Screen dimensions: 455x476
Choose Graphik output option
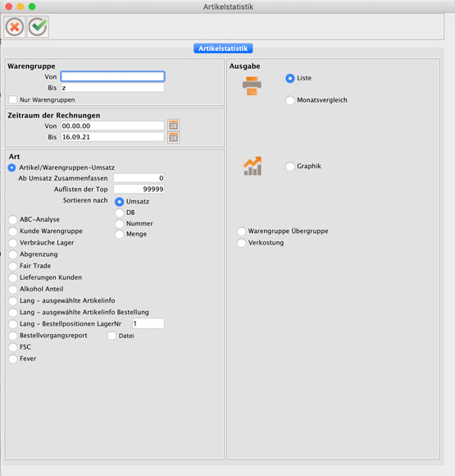(x=290, y=166)
